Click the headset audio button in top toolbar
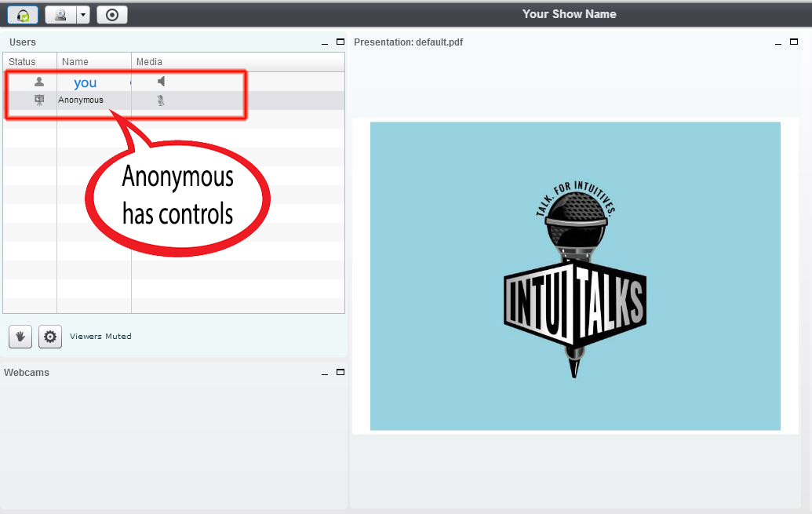The height and width of the screenshot is (514, 812). click(x=23, y=15)
